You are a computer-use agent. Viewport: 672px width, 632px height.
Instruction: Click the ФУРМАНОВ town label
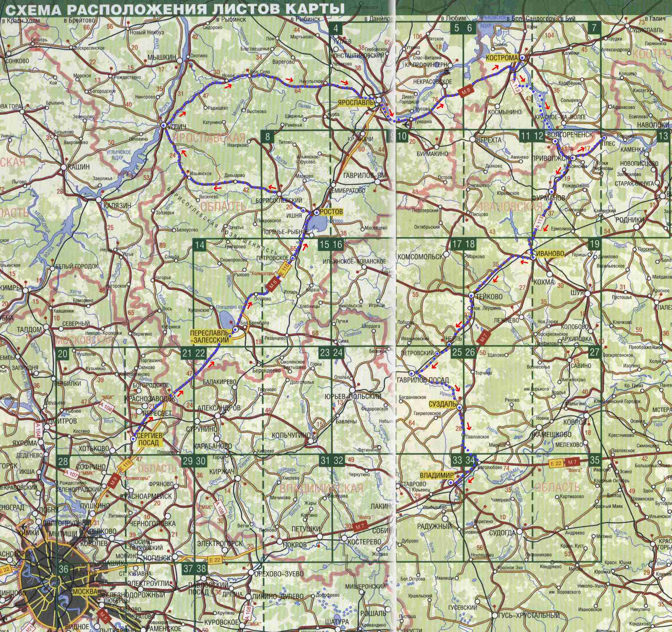[550, 198]
